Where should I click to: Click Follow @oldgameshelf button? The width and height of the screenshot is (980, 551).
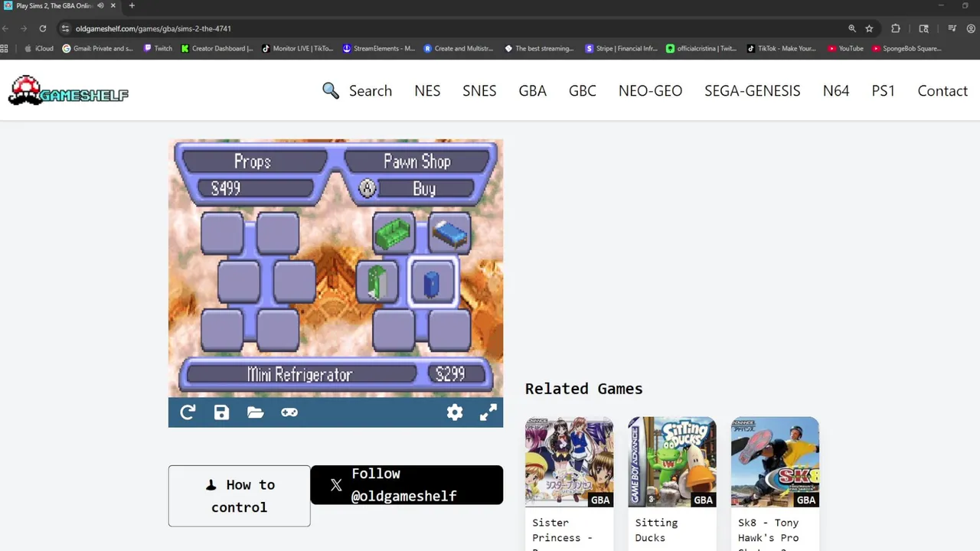click(407, 485)
